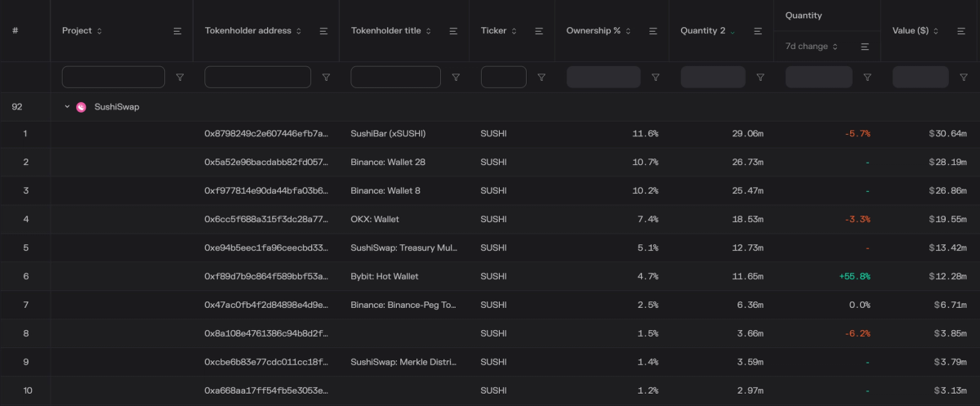Click address 0x47ac0fb4f2d84898e4d9e…

[266, 305]
